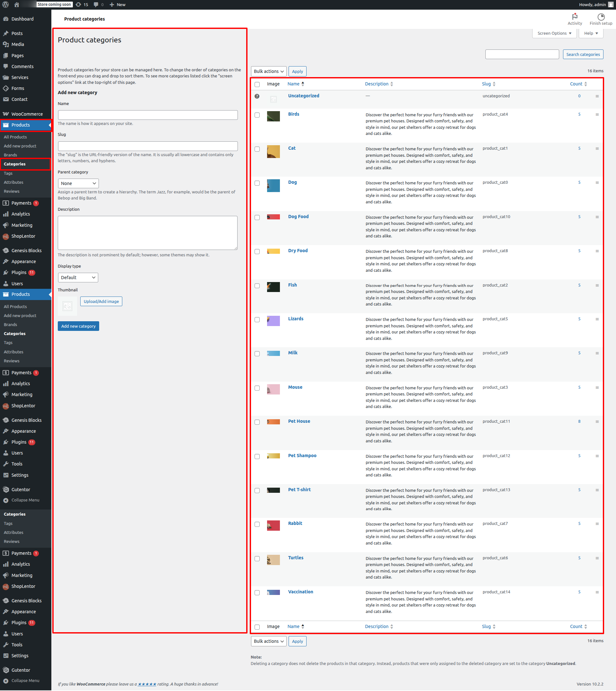
Task: Click the drag handle icon for Birds row
Action: [x=597, y=114]
